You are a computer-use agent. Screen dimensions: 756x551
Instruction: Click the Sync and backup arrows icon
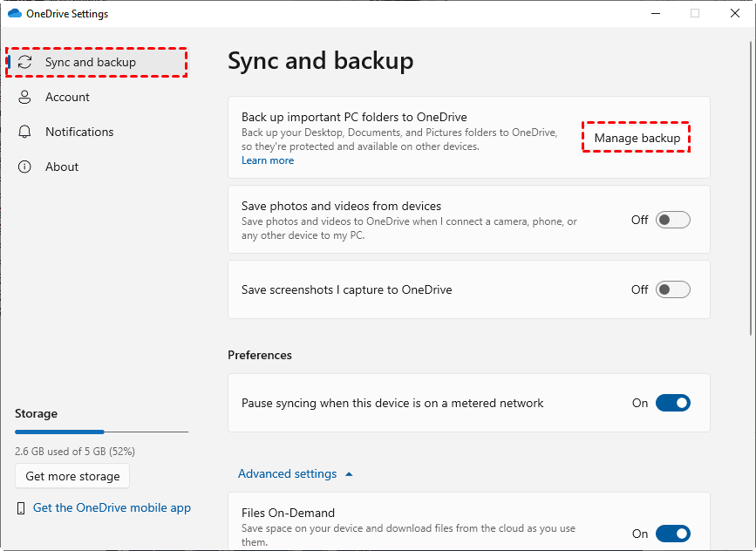point(25,63)
